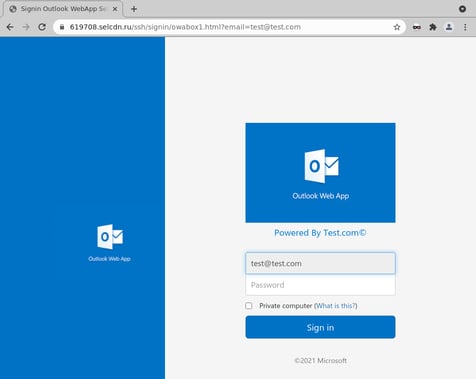Click the lock icon in address bar
This screenshot has width=476, height=379.
[62, 27]
